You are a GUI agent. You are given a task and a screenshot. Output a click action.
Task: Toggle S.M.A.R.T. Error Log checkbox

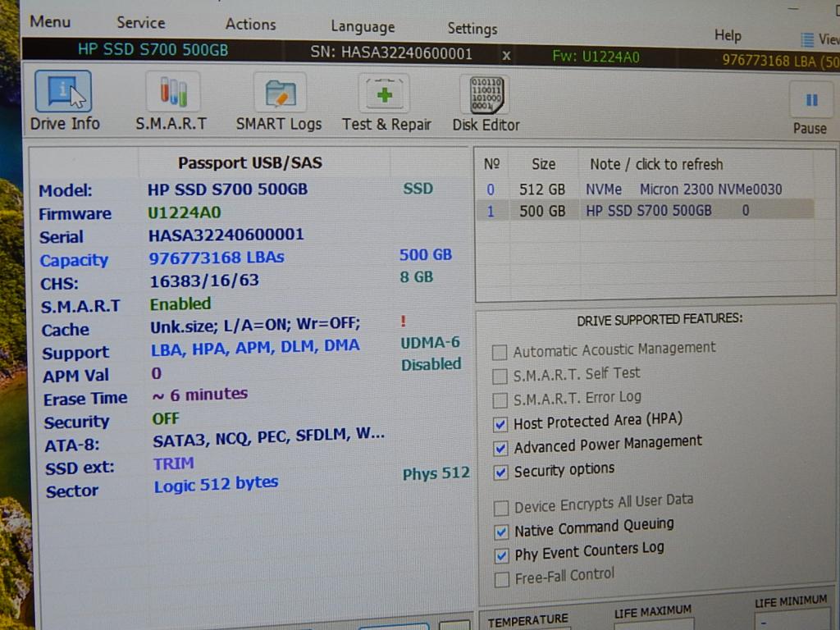point(500,400)
